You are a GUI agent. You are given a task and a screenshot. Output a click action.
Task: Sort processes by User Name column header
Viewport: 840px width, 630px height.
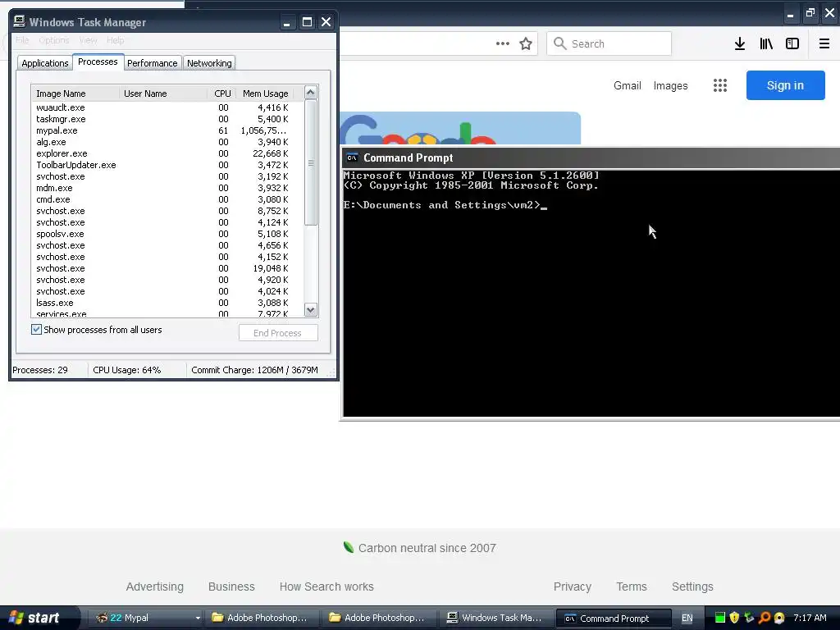tap(163, 94)
